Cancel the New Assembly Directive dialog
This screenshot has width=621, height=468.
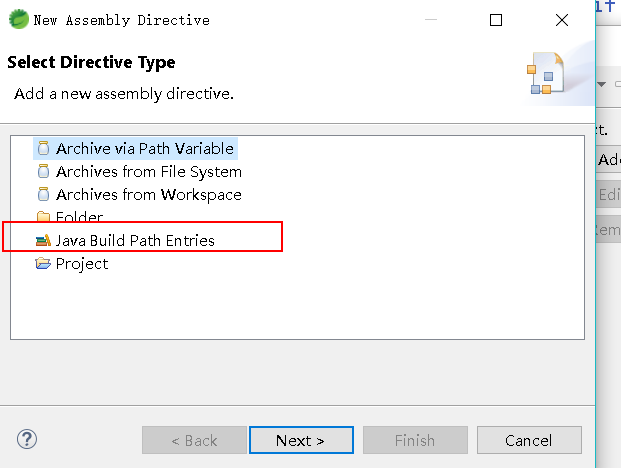[528, 440]
